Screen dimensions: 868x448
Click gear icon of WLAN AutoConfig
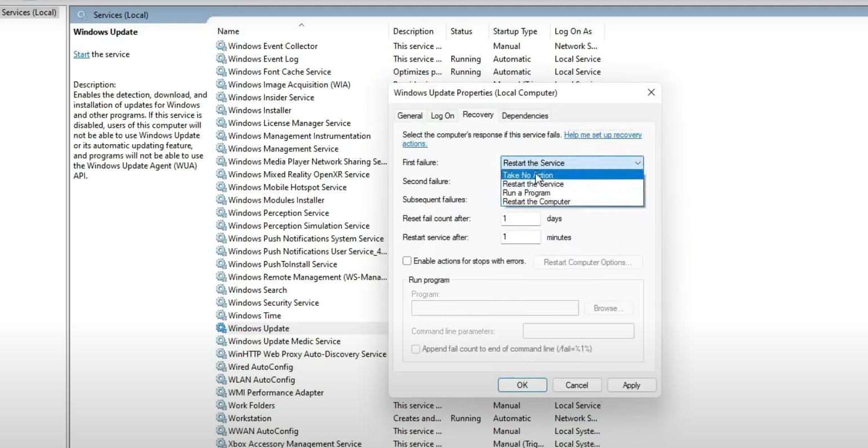coord(221,379)
